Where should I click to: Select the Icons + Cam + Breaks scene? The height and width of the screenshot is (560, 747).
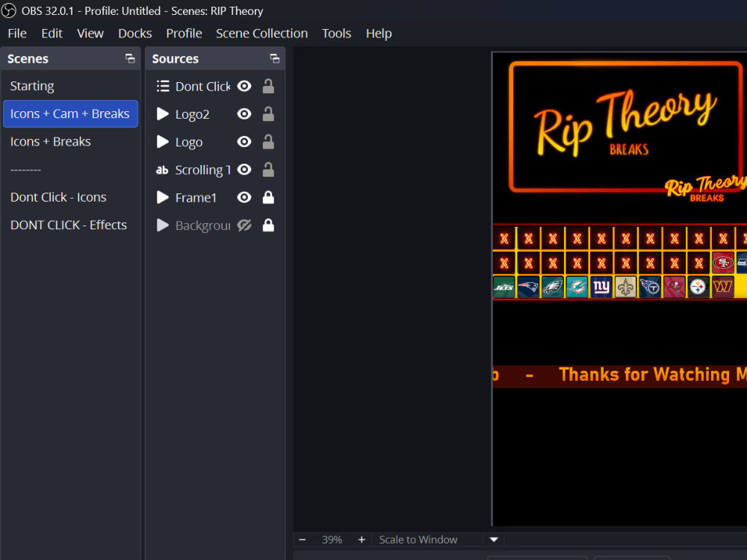click(x=70, y=113)
